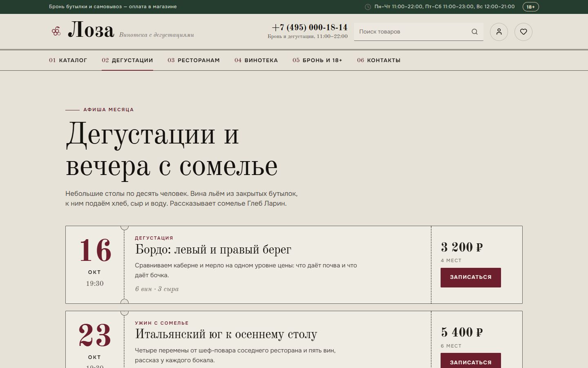Click Записаться for the Бордо tasting
Viewport: 588px width, 368px height.
tap(471, 278)
